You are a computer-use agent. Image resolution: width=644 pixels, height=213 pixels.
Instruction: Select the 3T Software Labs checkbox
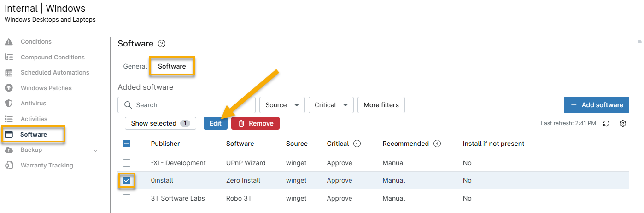127,198
